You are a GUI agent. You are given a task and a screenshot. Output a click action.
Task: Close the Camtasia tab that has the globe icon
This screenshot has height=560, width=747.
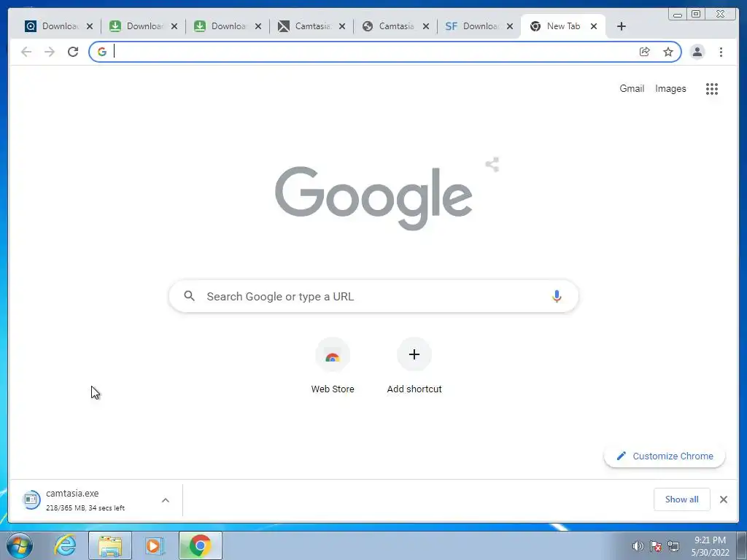click(426, 26)
